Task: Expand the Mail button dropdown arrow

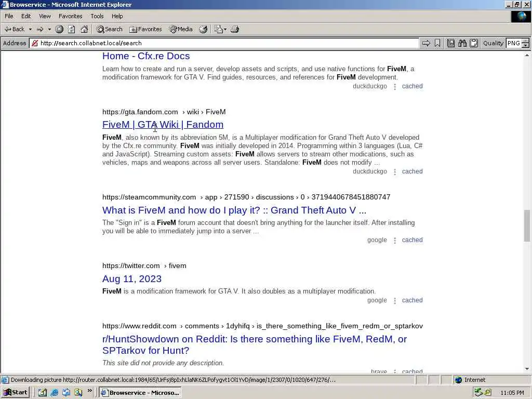Action: click(225, 29)
